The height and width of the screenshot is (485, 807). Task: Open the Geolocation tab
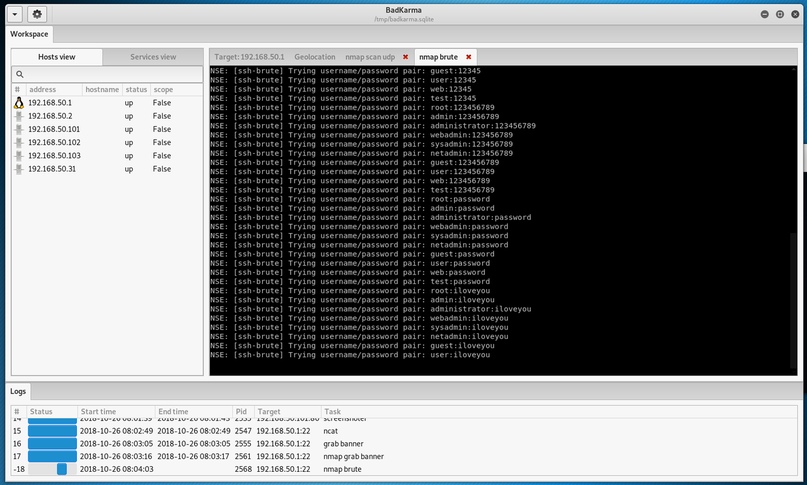pos(315,57)
